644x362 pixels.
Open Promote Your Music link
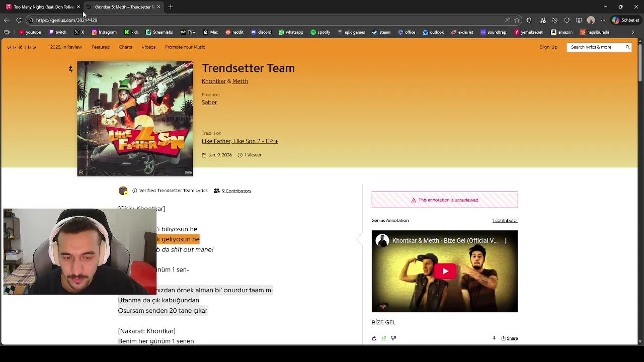pyautogui.click(x=185, y=47)
